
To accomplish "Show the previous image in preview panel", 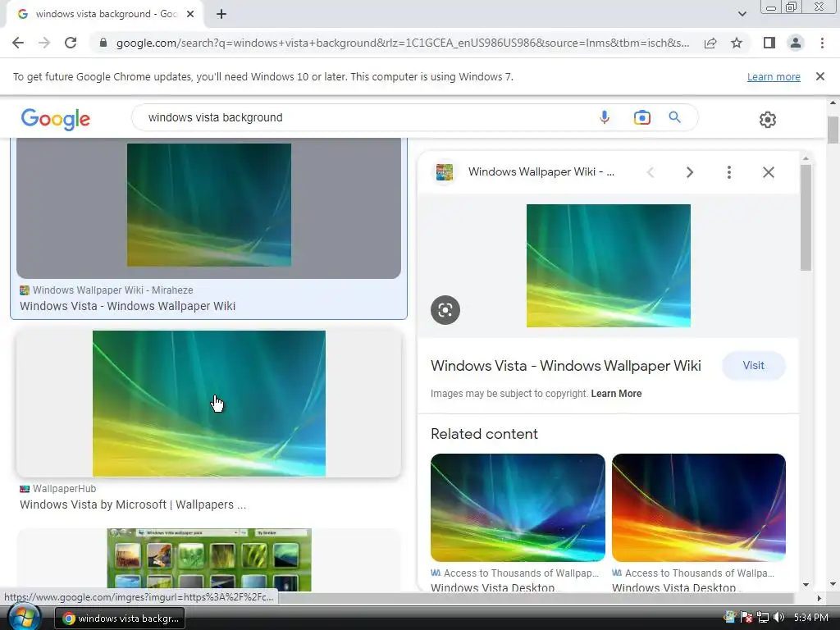I will tap(651, 172).
